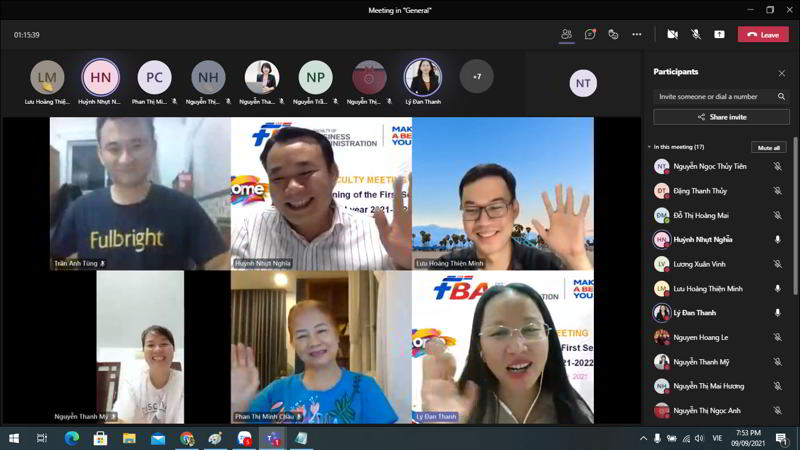800x450 pixels.
Task: Close the Participants panel
Action: click(782, 73)
